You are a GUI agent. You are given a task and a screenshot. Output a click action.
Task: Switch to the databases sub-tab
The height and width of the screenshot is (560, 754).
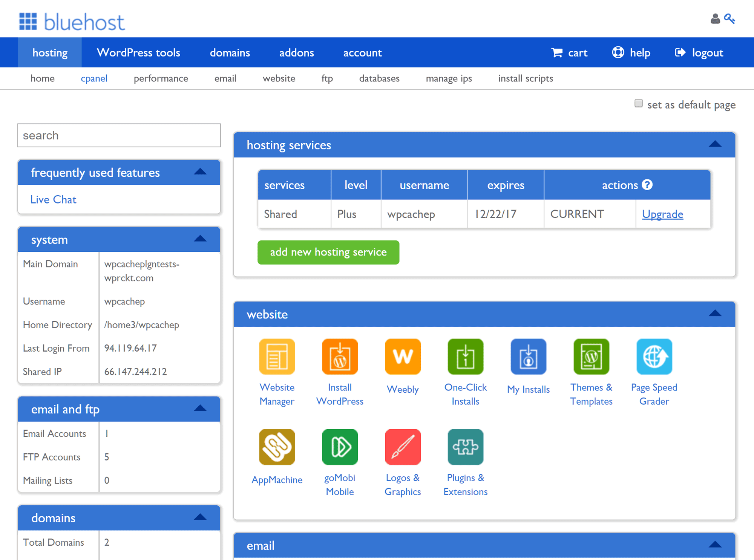(379, 78)
